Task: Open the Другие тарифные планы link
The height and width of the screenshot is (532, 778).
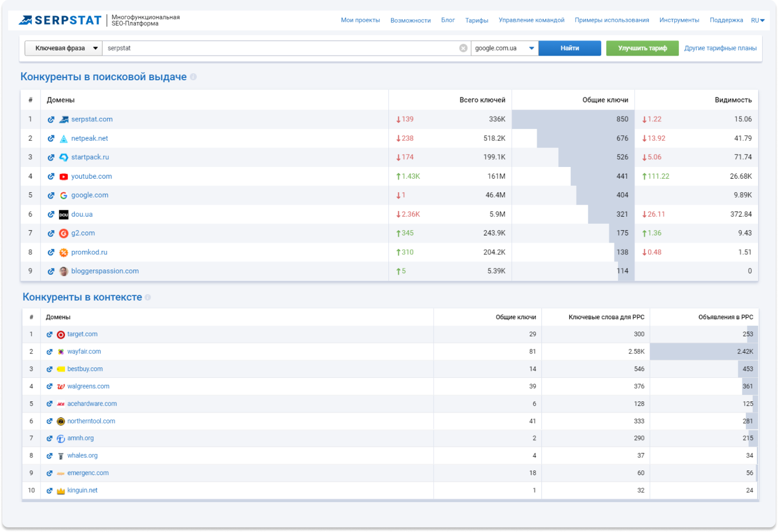Action: [721, 48]
